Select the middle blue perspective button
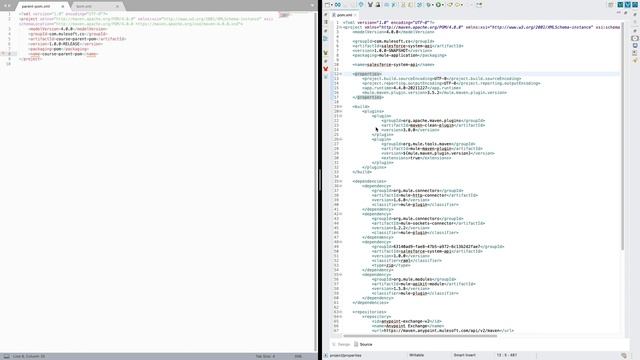 point(627,4)
